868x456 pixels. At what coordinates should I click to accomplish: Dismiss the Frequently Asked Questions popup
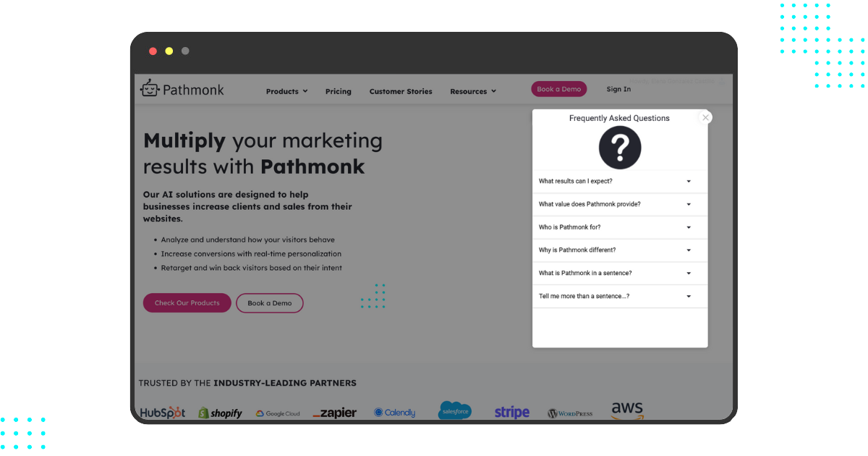[x=705, y=117]
